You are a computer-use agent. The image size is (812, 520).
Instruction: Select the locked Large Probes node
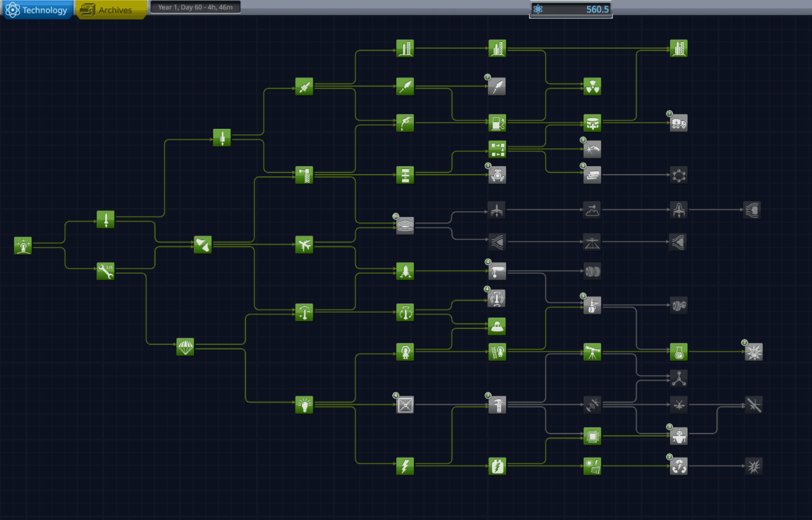click(753, 404)
